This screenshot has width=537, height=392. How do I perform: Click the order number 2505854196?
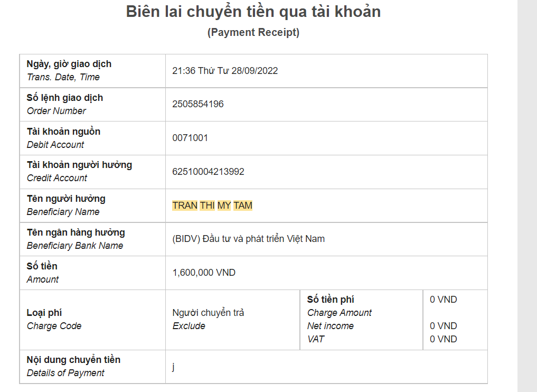click(198, 104)
